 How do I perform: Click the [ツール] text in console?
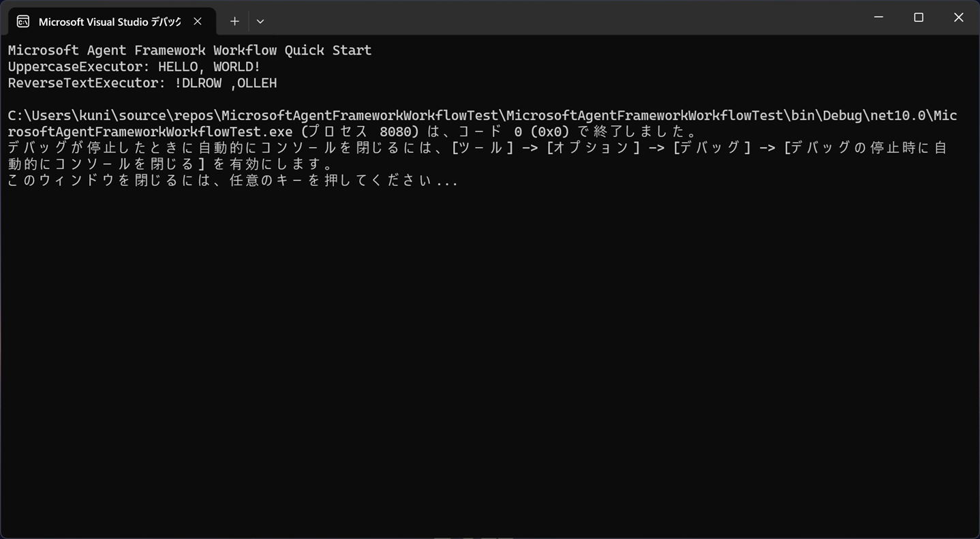tap(483, 149)
